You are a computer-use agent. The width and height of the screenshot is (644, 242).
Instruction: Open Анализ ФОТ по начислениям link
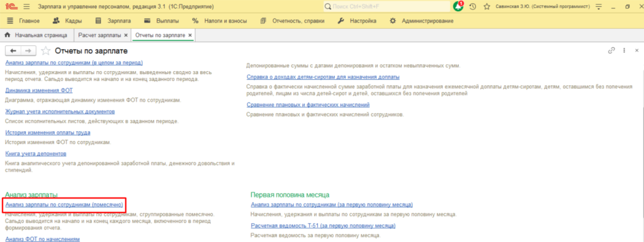(42, 239)
